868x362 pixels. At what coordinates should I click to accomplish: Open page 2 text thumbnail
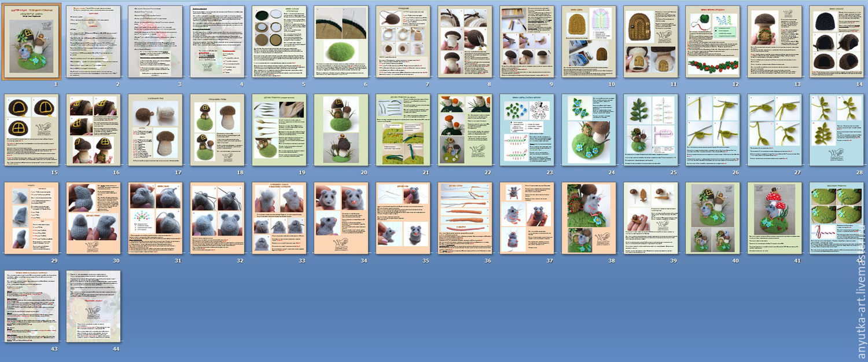pos(93,42)
